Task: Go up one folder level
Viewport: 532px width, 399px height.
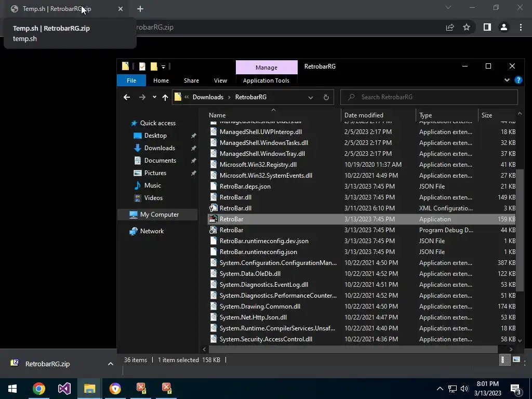Action: [165, 97]
